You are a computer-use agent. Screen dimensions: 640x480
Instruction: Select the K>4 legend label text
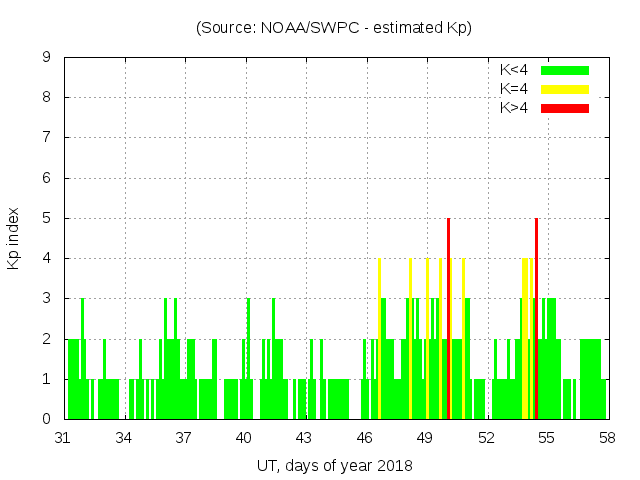514,107
